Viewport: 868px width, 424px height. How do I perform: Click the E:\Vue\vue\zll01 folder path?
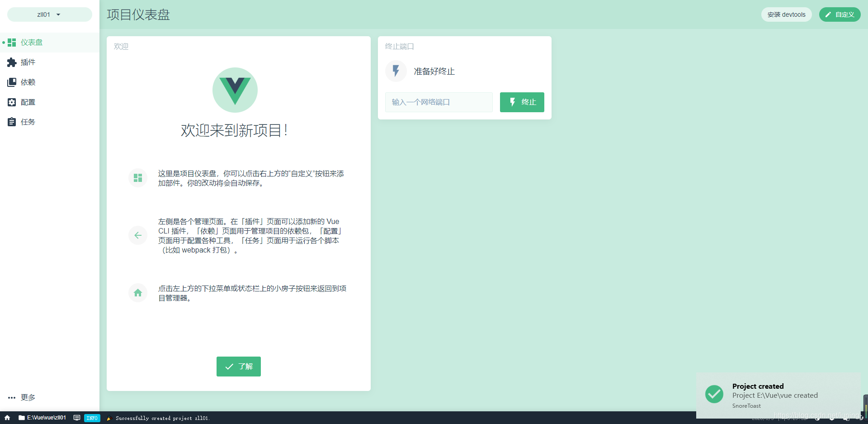pyautogui.click(x=42, y=418)
